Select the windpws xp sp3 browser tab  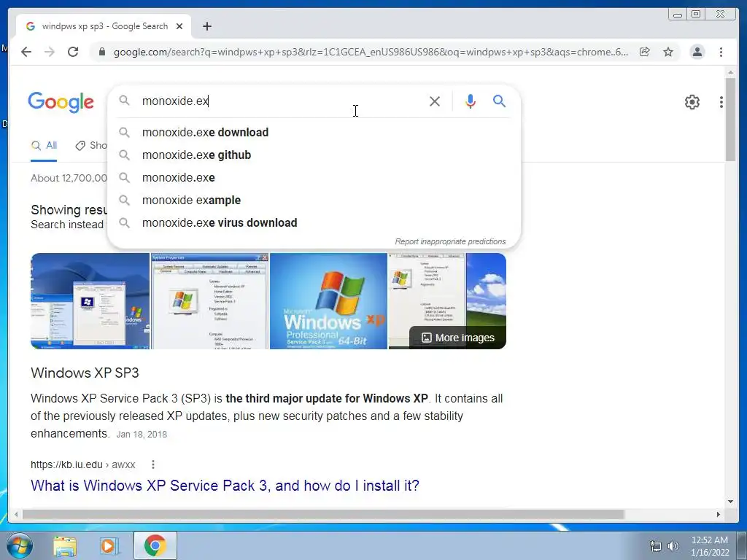104,26
